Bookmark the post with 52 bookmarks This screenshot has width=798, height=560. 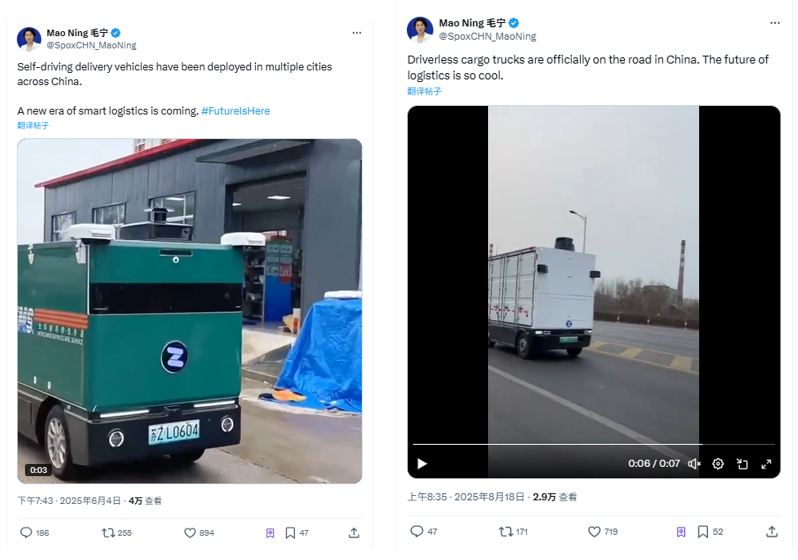click(x=703, y=532)
